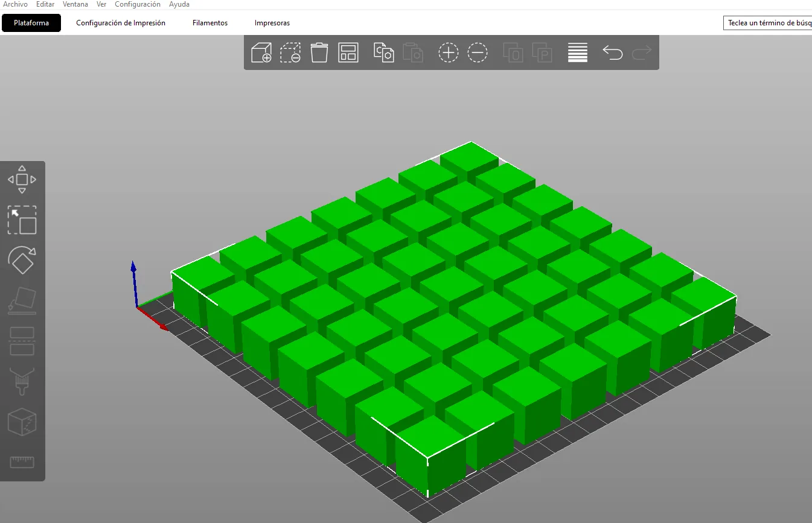Click the Split to parts icon
The height and width of the screenshot is (523, 812).
click(542, 52)
